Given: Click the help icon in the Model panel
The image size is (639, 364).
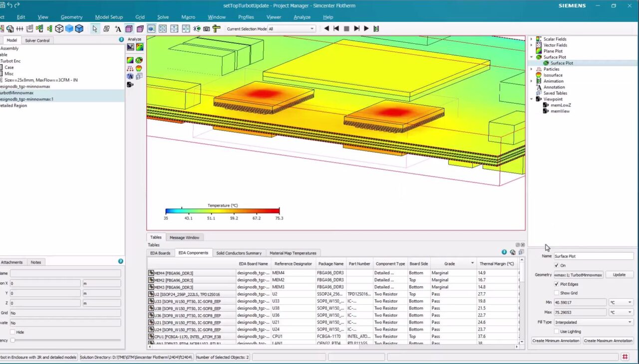Looking at the screenshot, I should tap(121, 39).
